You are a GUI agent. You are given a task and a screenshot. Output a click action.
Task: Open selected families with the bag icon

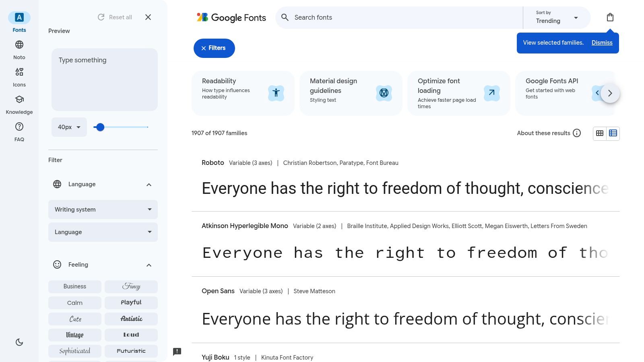pyautogui.click(x=610, y=17)
